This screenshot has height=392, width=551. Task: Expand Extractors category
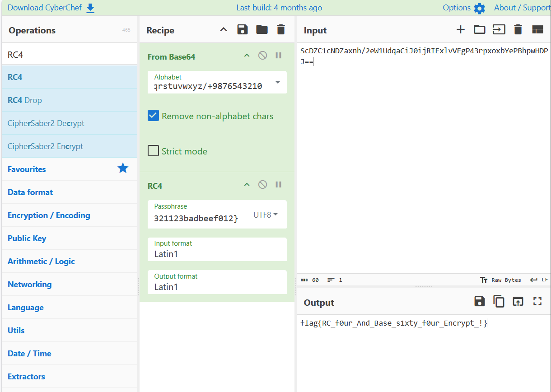coord(70,376)
